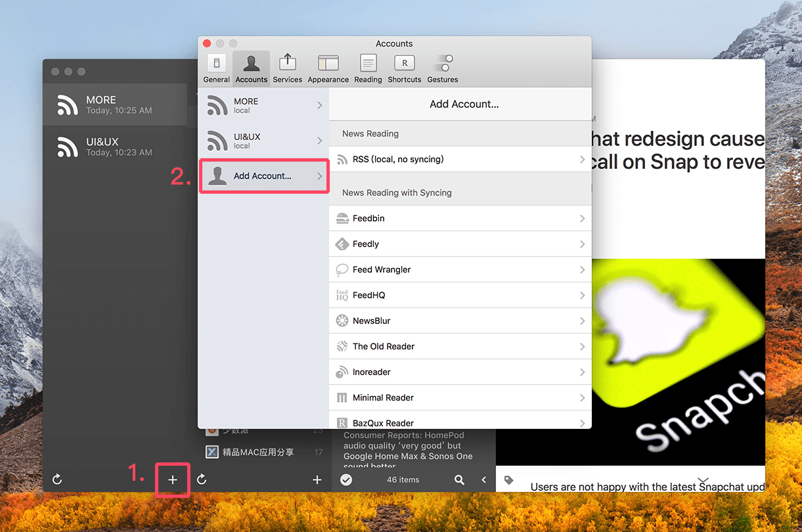Choose RSS (local, no syncing) option

[x=460, y=159]
